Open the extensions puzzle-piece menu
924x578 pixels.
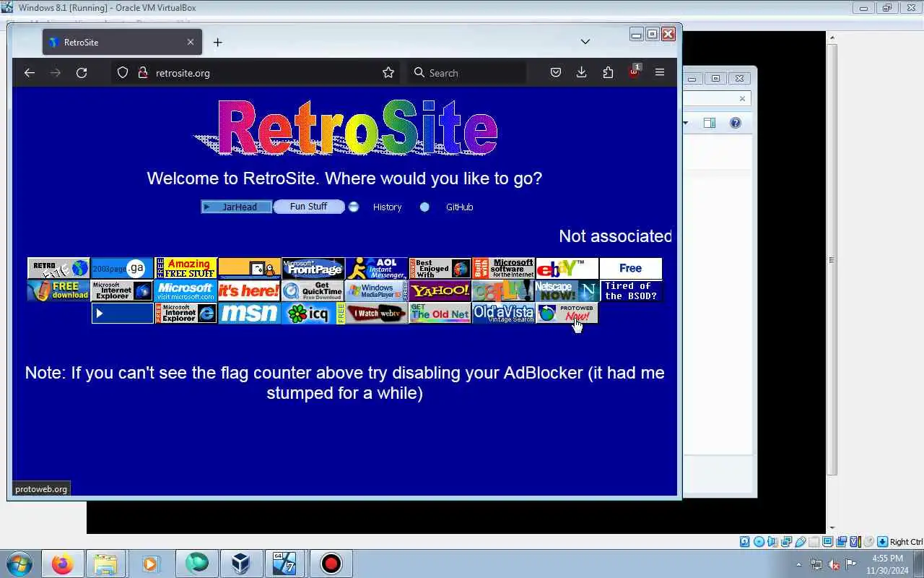(608, 73)
